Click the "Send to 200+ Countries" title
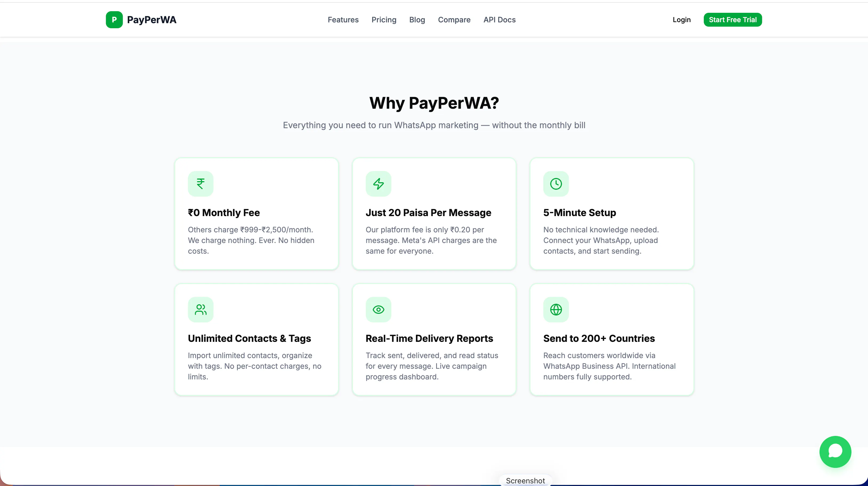 (x=599, y=338)
